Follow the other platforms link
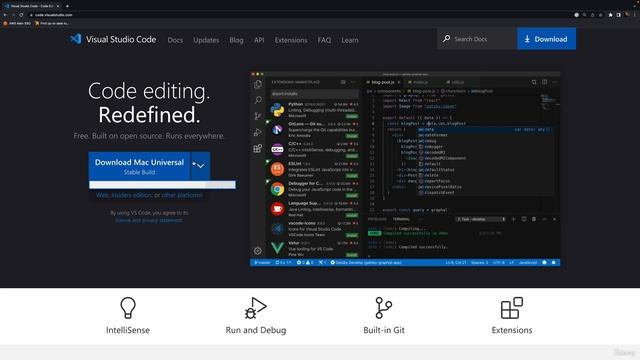Image resolution: width=640 pixels, height=360 pixels. (x=182, y=195)
